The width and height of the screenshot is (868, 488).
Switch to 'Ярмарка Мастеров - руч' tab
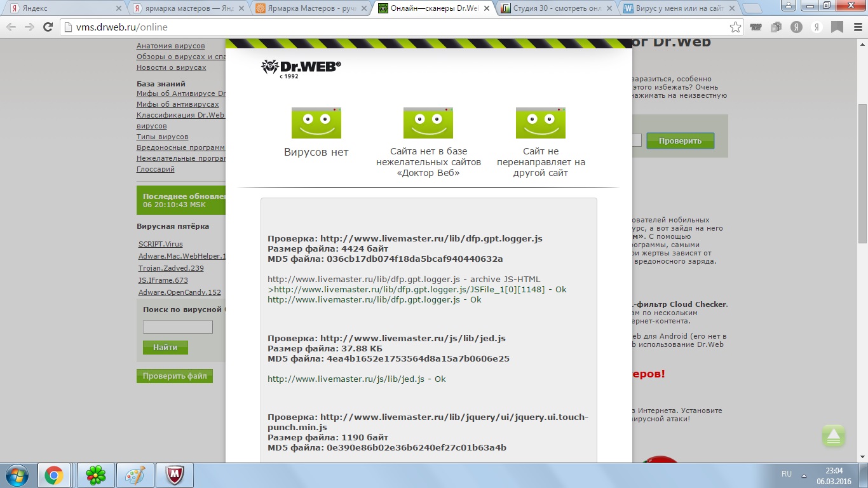coord(310,9)
